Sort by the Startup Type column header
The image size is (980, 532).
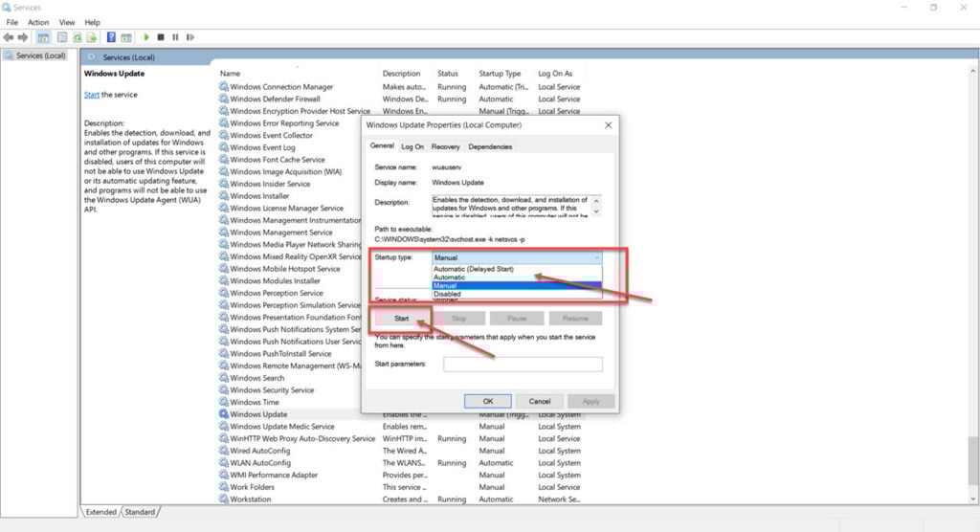tap(500, 73)
